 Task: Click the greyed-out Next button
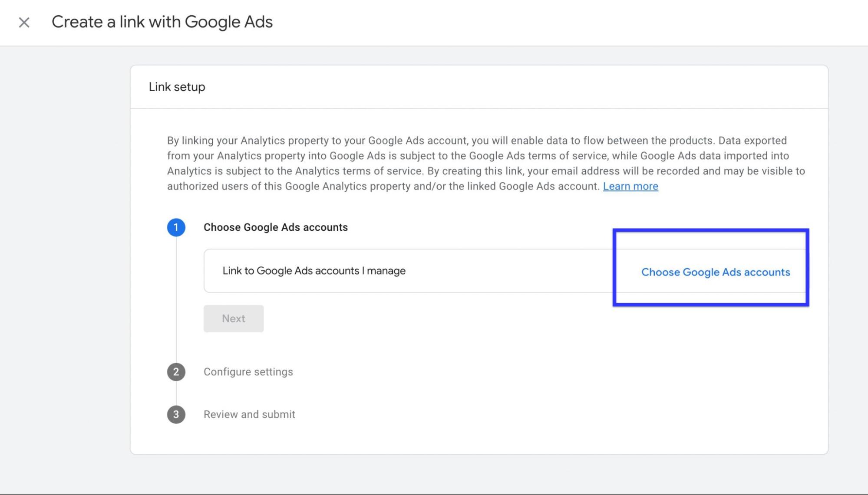(234, 318)
